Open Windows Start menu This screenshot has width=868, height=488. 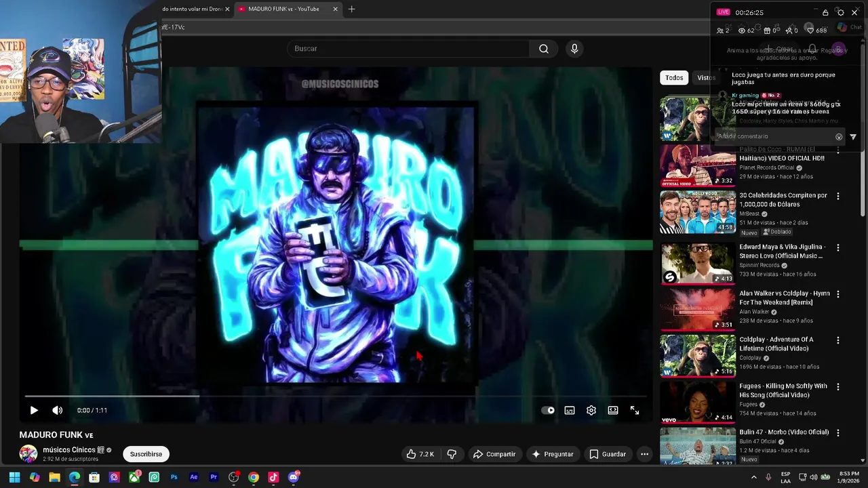[14, 477]
